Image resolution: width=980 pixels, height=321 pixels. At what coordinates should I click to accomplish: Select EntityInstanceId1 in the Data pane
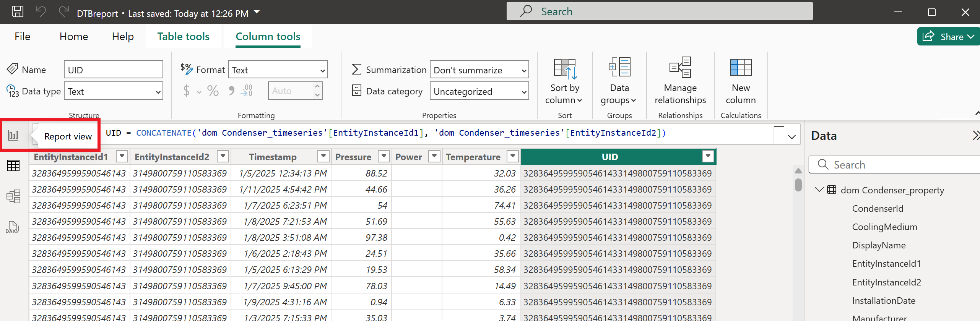[x=886, y=263]
